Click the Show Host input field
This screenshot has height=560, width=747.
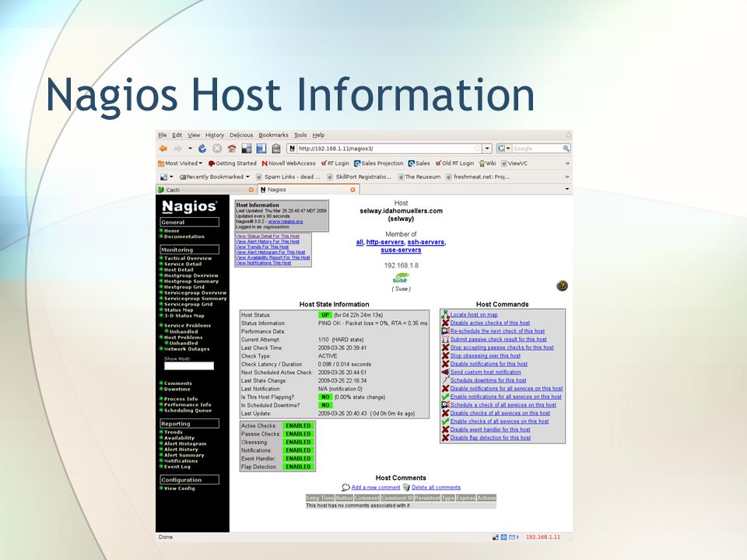189,366
